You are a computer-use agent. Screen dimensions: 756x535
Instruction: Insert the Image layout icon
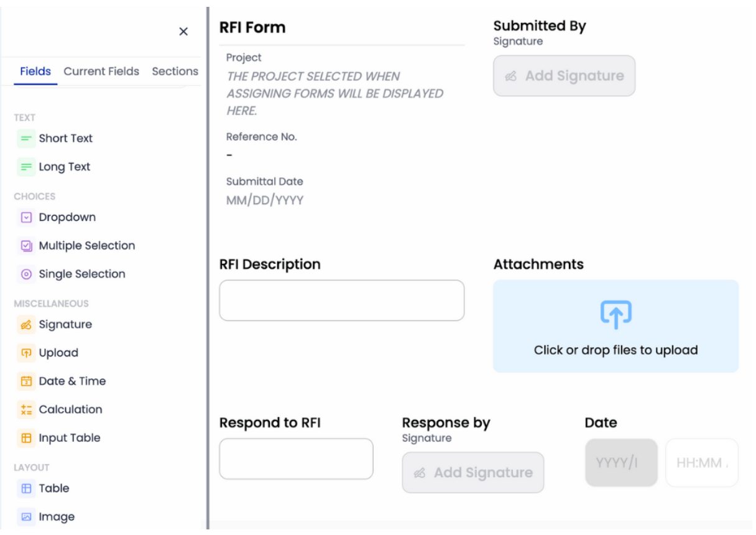(26, 517)
